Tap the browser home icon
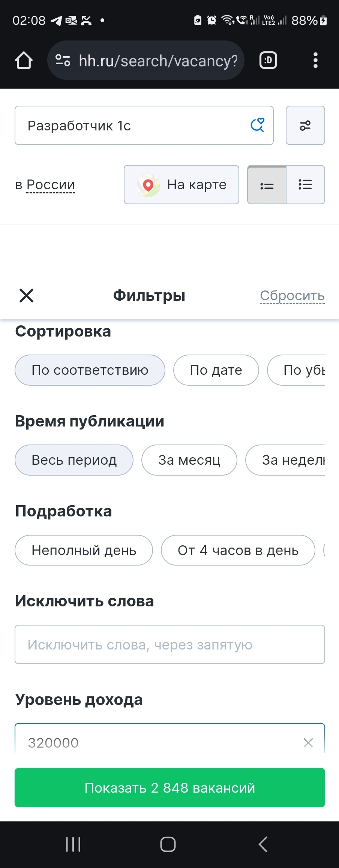The height and width of the screenshot is (868, 339). tap(24, 60)
